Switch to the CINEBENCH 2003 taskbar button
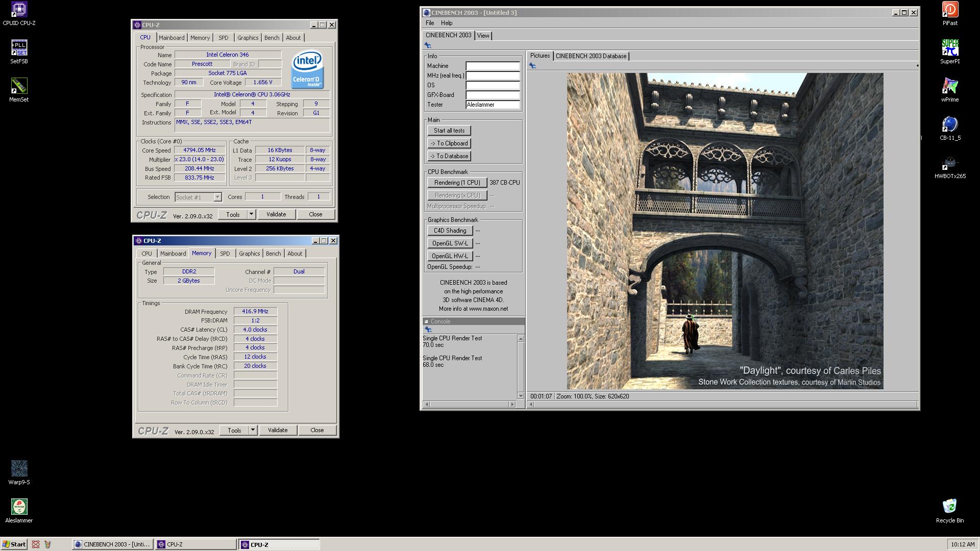 click(113, 544)
